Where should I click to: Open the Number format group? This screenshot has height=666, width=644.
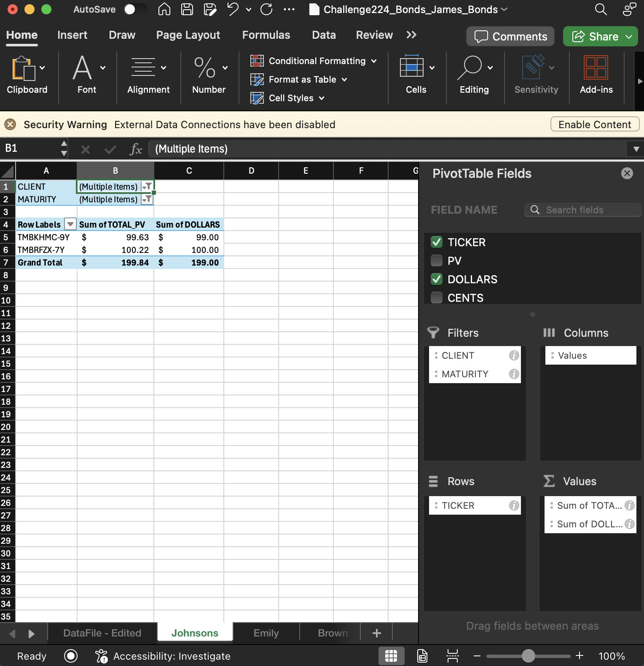(209, 75)
